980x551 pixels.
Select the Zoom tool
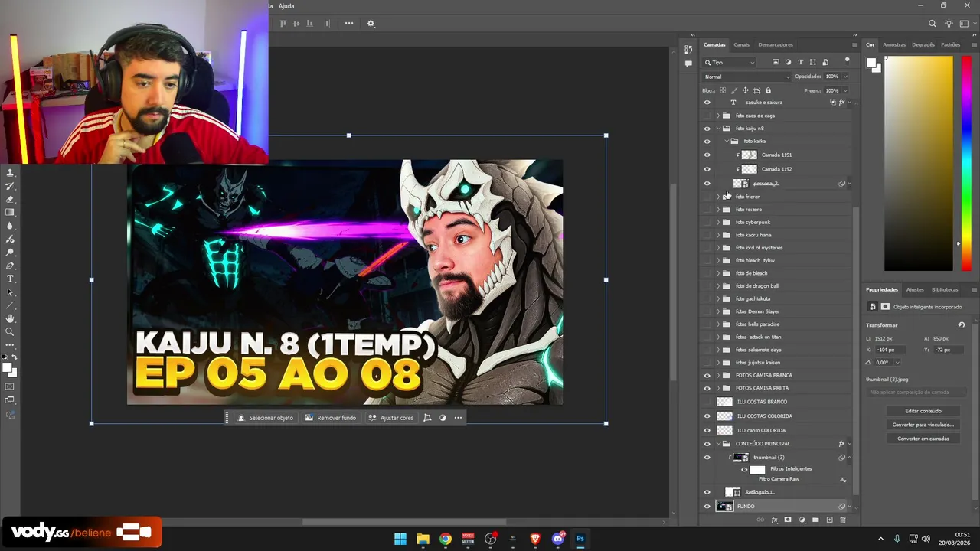tap(10, 331)
